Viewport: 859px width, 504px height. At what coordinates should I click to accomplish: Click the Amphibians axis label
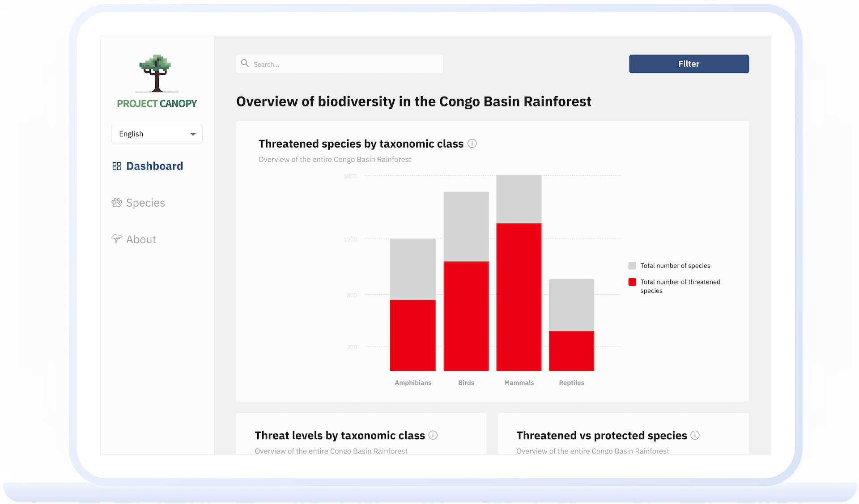point(413,383)
